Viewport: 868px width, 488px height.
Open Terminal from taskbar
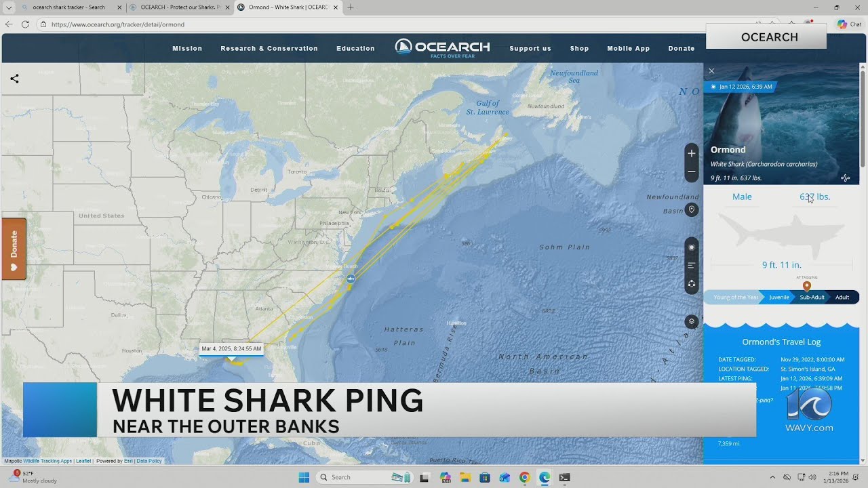tap(564, 477)
